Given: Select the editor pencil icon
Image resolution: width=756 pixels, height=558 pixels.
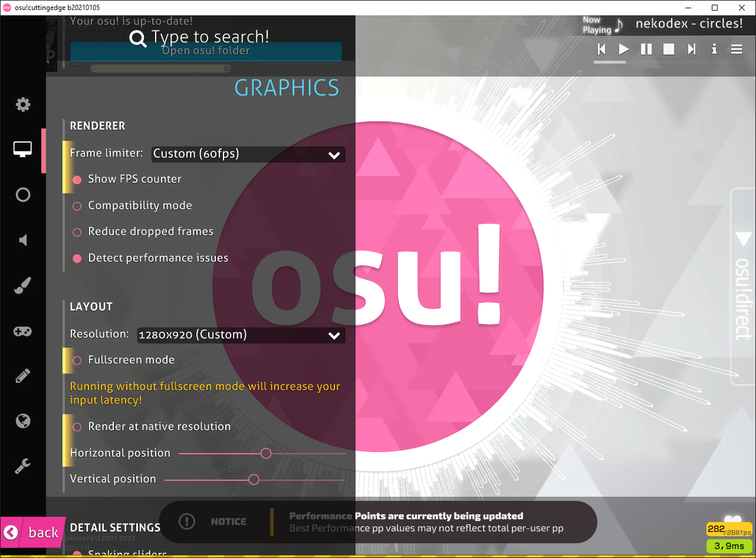Looking at the screenshot, I should (22, 376).
